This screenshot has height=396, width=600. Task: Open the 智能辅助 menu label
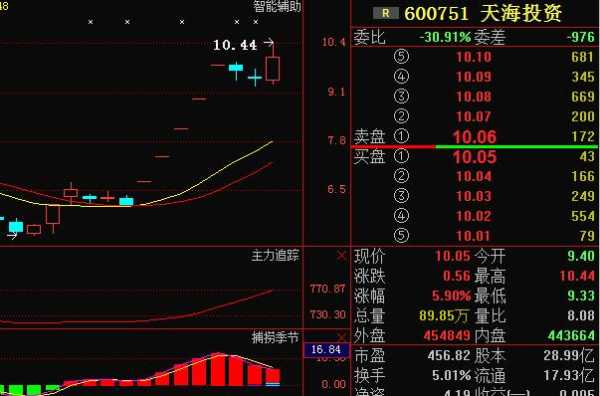click(x=277, y=6)
